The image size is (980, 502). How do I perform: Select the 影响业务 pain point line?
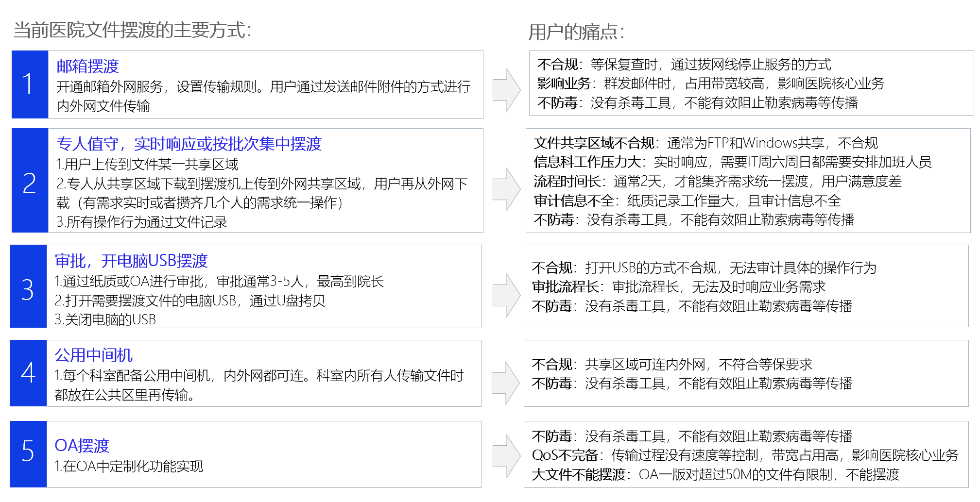710,84
